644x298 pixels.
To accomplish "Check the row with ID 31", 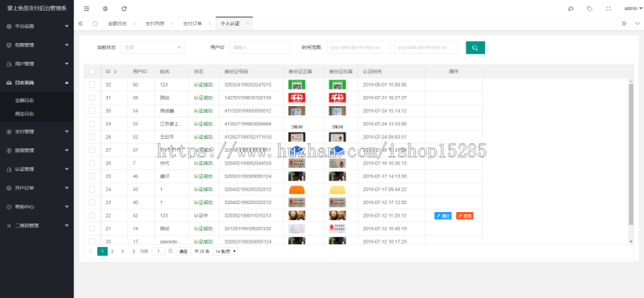I will (x=92, y=98).
